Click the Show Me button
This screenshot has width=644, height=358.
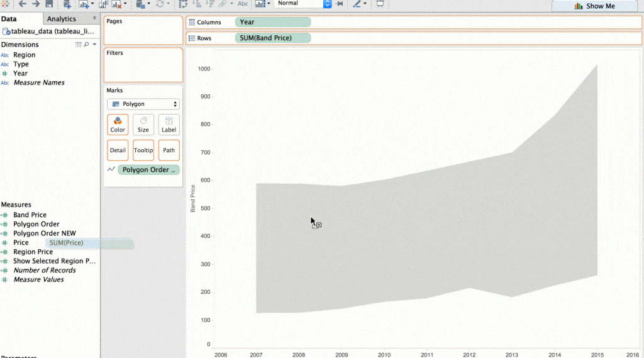click(595, 6)
